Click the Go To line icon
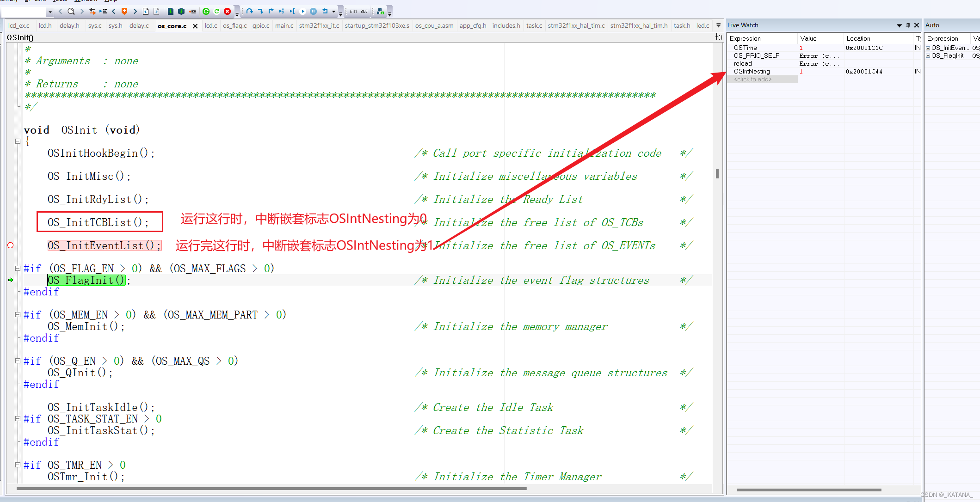 [x=103, y=11]
